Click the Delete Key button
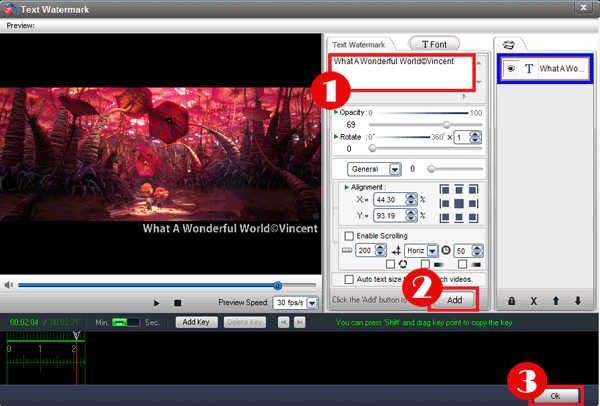 click(x=245, y=322)
